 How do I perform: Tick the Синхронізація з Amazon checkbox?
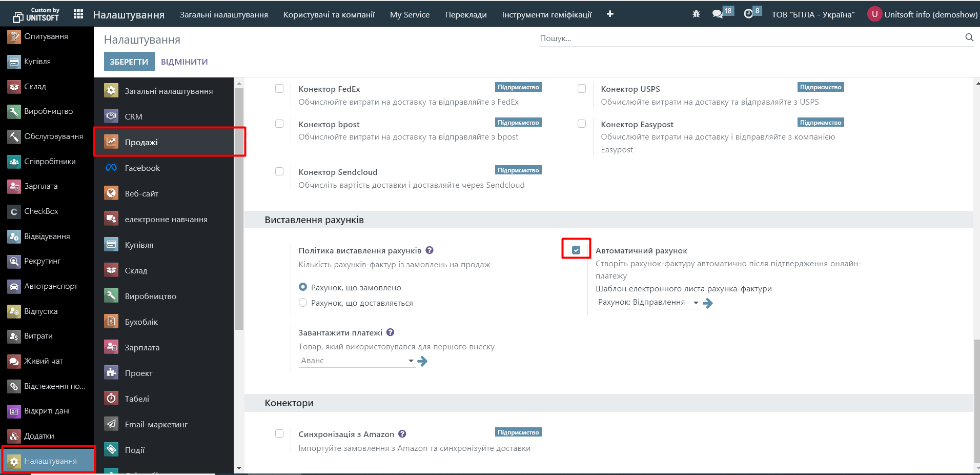point(279,434)
